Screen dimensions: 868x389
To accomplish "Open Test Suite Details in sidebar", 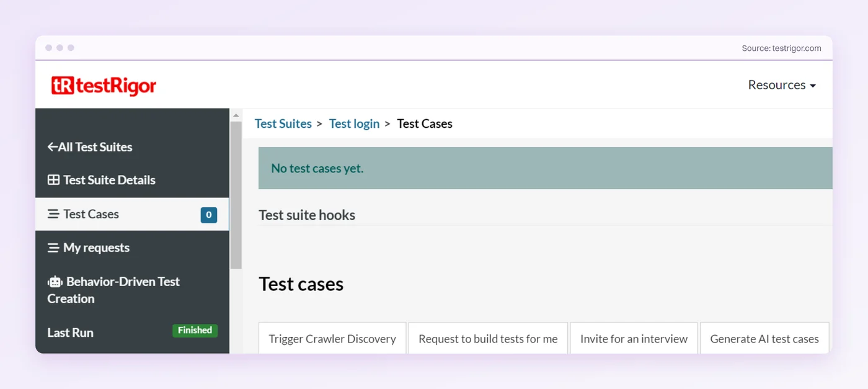I will [x=102, y=180].
